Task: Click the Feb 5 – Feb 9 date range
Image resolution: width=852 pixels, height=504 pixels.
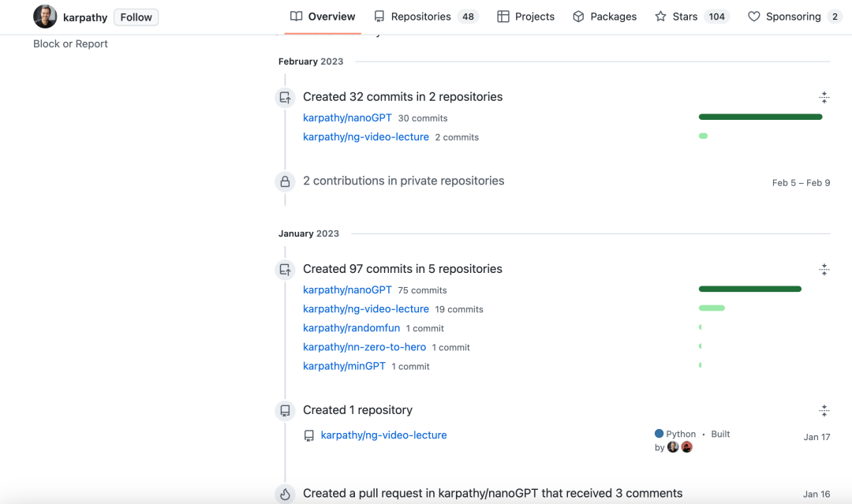Action: [801, 183]
